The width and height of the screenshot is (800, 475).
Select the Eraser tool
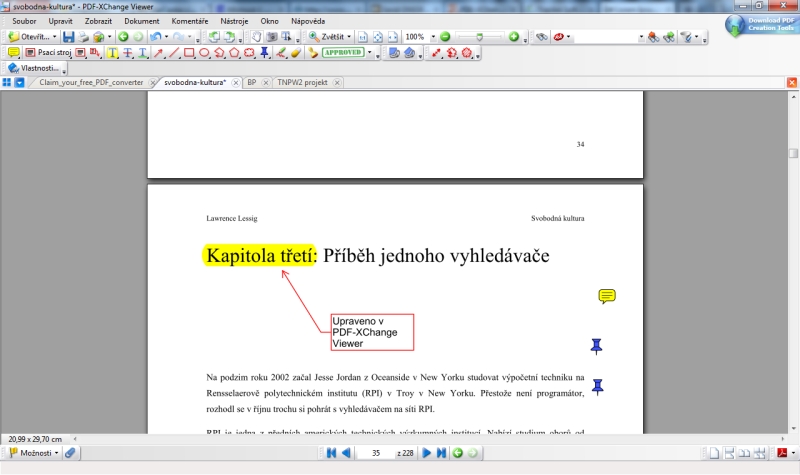click(x=295, y=53)
